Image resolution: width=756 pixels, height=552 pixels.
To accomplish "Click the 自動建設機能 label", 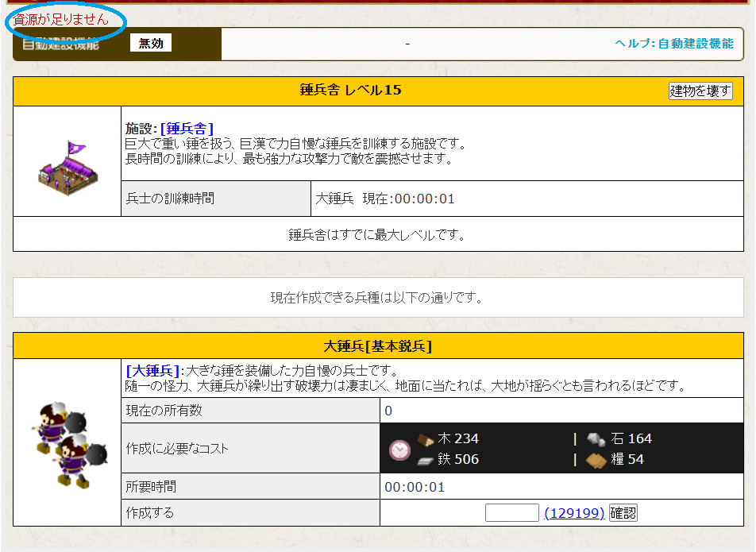I will (x=60, y=44).
